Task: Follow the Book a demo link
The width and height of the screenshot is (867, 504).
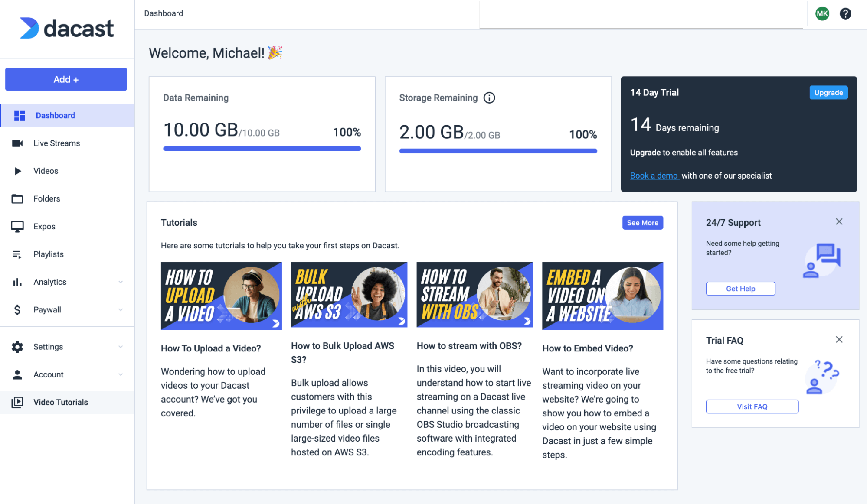Action: [654, 176]
